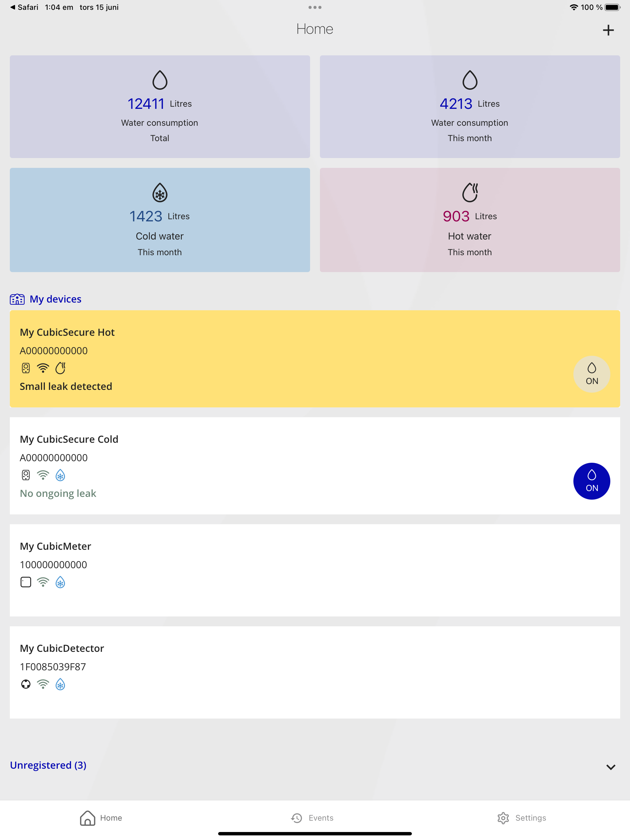Click hot water drop icon in Hot water card
Image resolution: width=630 pixels, height=840 pixels.
(470, 192)
